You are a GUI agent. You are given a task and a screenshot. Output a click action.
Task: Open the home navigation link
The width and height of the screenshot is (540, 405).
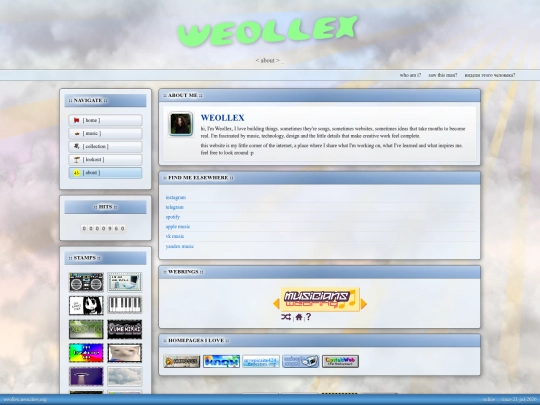coord(105,120)
